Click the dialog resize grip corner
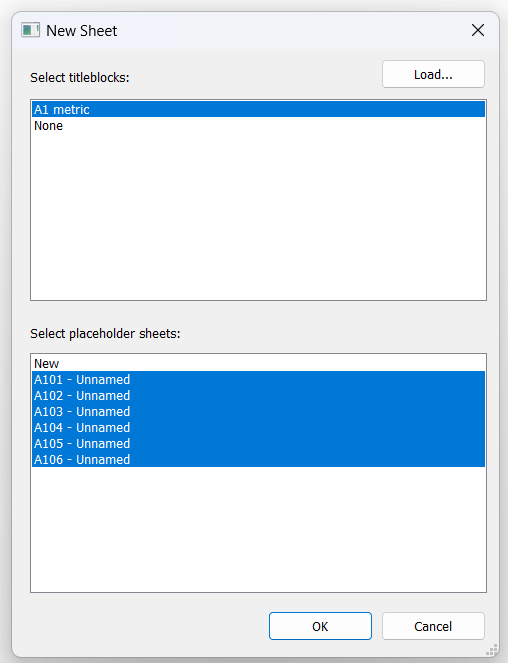The width and height of the screenshot is (508, 663). [x=491, y=649]
